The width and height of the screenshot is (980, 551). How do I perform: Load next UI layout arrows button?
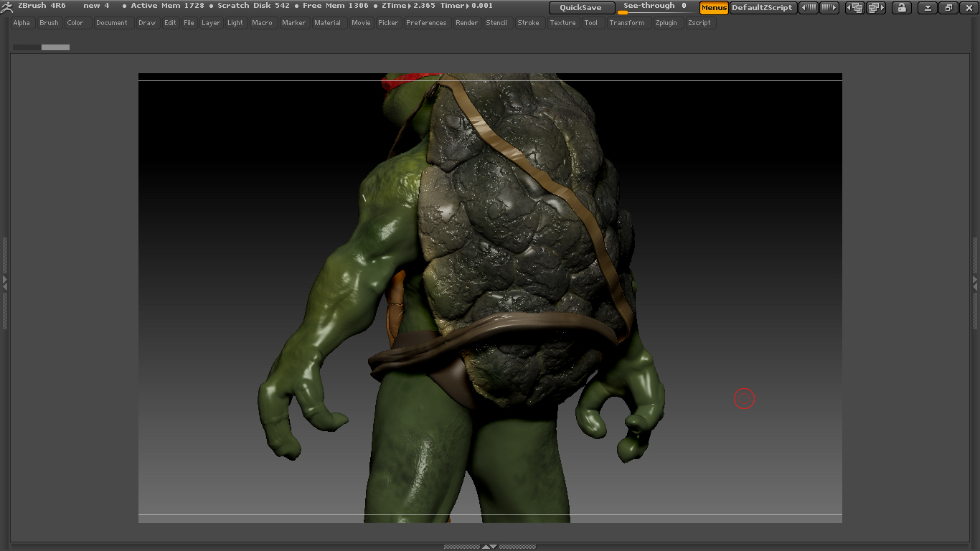[829, 8]
